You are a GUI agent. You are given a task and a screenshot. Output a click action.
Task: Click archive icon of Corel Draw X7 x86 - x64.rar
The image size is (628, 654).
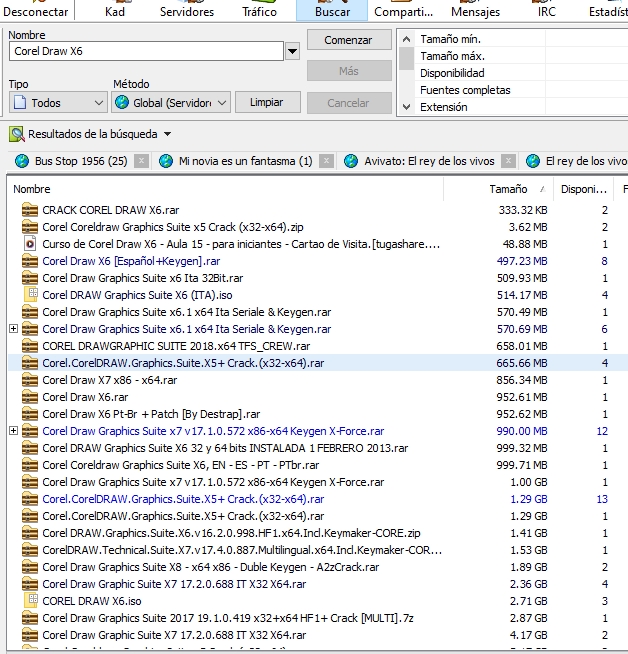[30, 380]
